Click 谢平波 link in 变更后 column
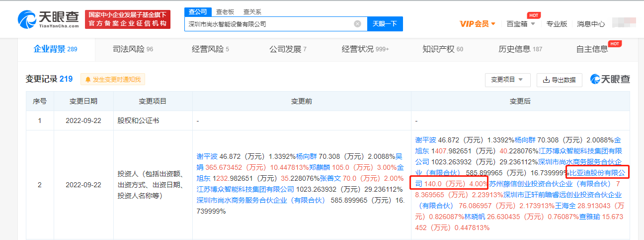The height and width of the screenshot is (240, 644). tap(425, 140)
